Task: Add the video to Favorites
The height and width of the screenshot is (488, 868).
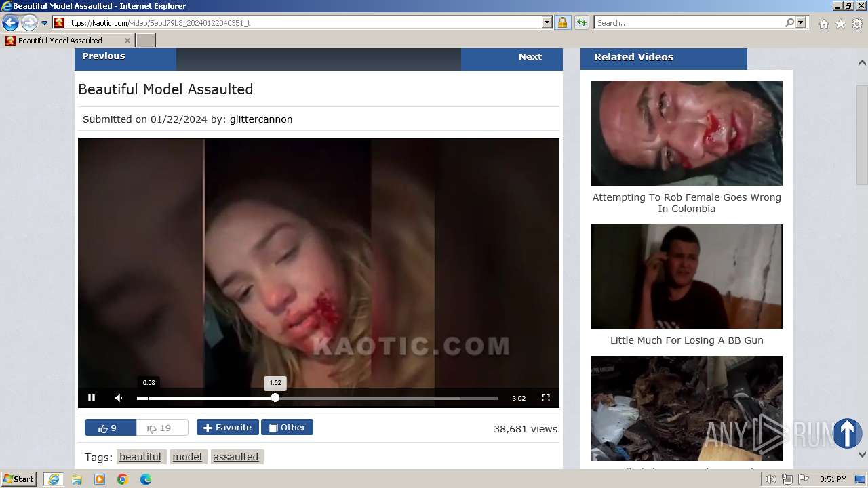Action: (228, 428)
